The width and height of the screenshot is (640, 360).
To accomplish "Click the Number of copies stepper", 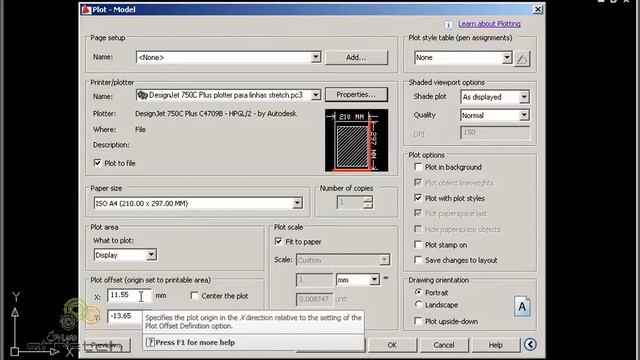I will pyautogui.click(x=367, y=202).
